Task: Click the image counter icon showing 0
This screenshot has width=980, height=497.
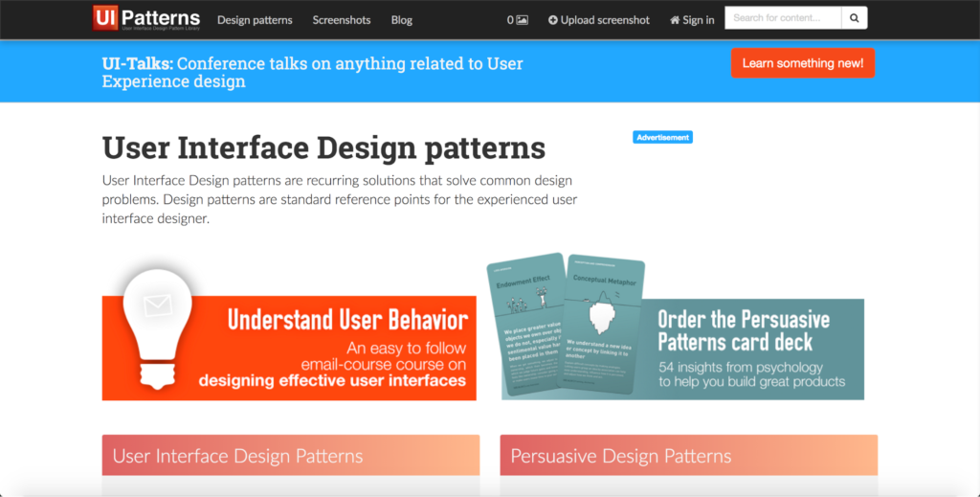Action: pyautogui.click(x=517, y=20)
